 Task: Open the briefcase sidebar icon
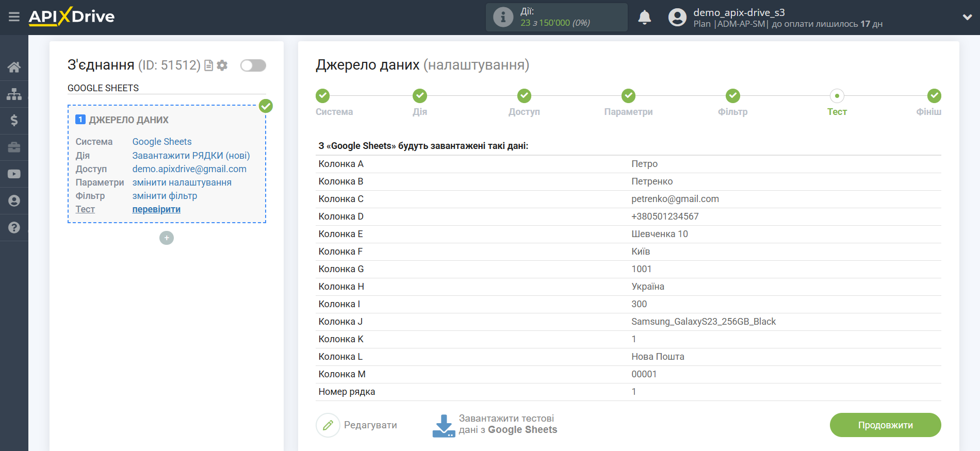point(14,147)
